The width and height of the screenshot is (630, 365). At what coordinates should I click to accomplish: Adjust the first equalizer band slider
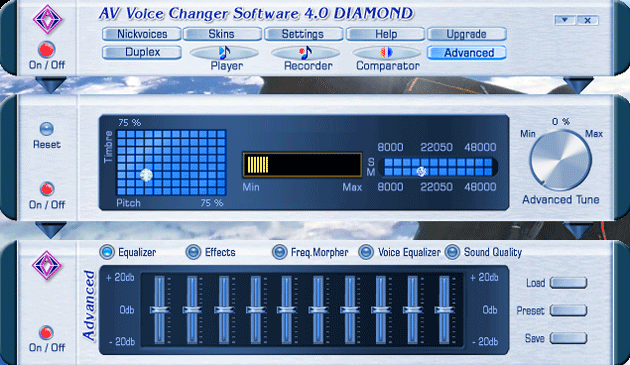(x=160, y=310)
